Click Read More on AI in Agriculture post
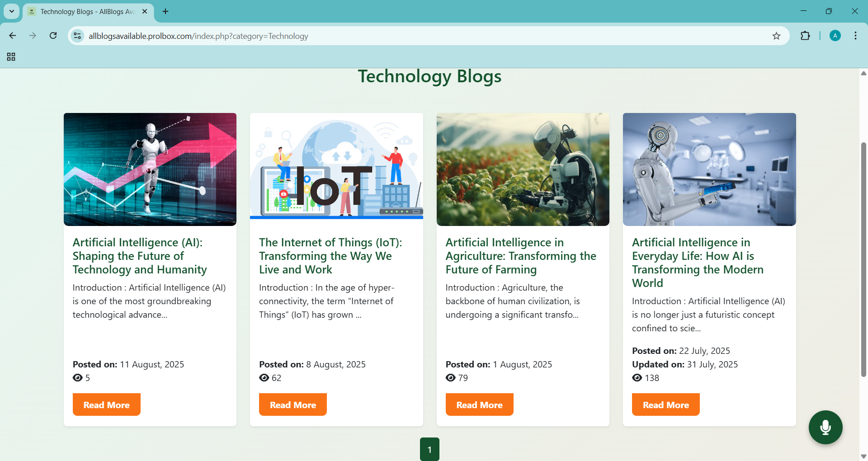This screenshot has width=868, height=461. (479, 405)
